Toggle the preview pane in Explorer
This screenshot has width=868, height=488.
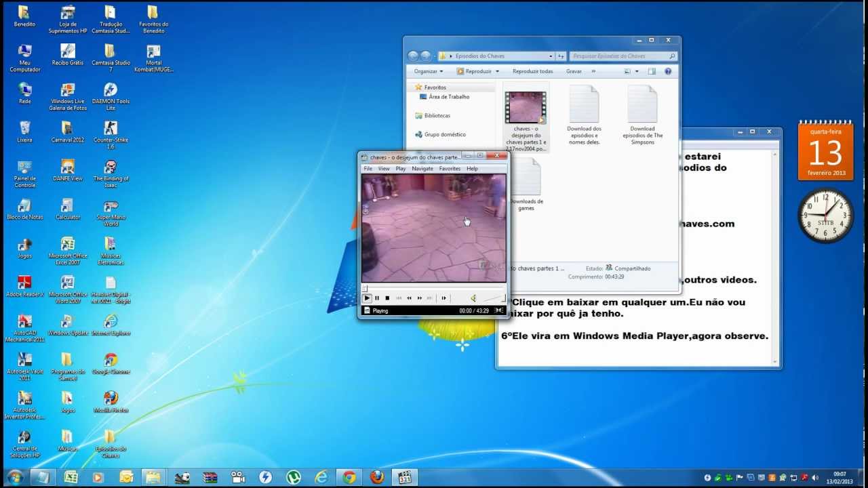652,71
